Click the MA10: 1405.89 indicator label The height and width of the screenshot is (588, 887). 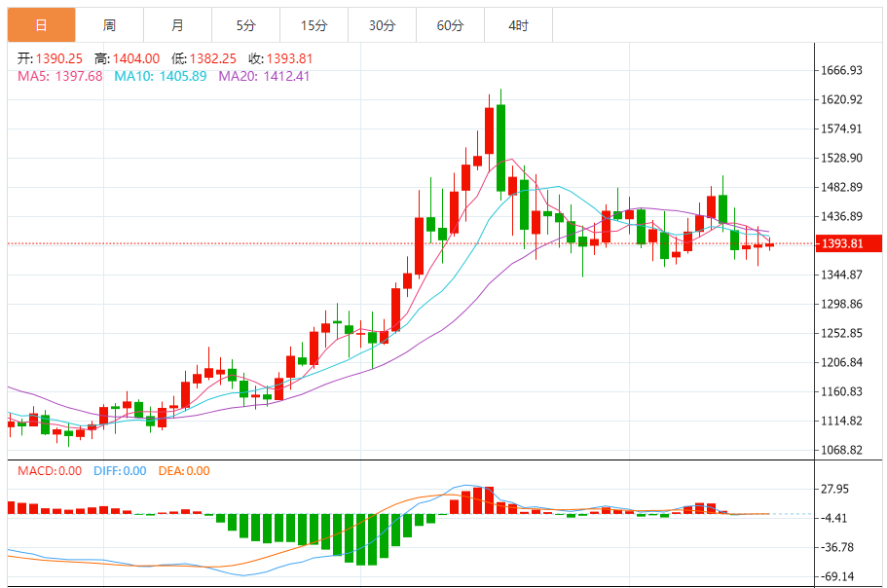(x=160, y=76)
